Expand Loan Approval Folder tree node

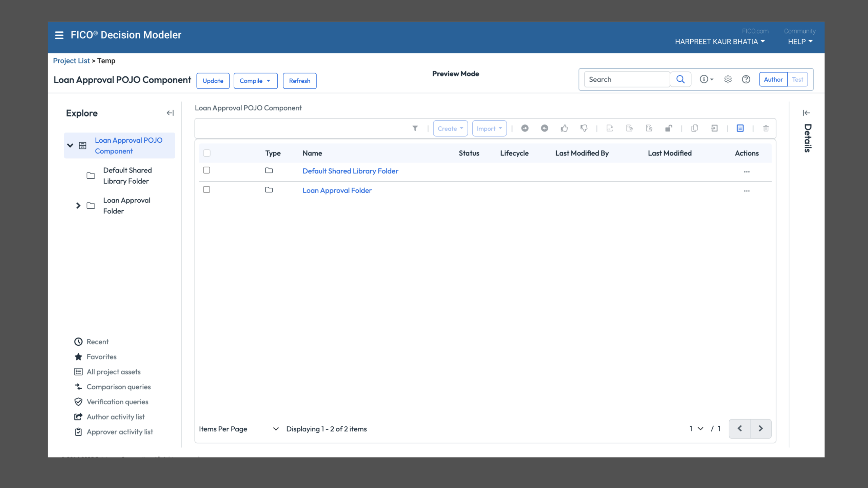click(78, 205)
